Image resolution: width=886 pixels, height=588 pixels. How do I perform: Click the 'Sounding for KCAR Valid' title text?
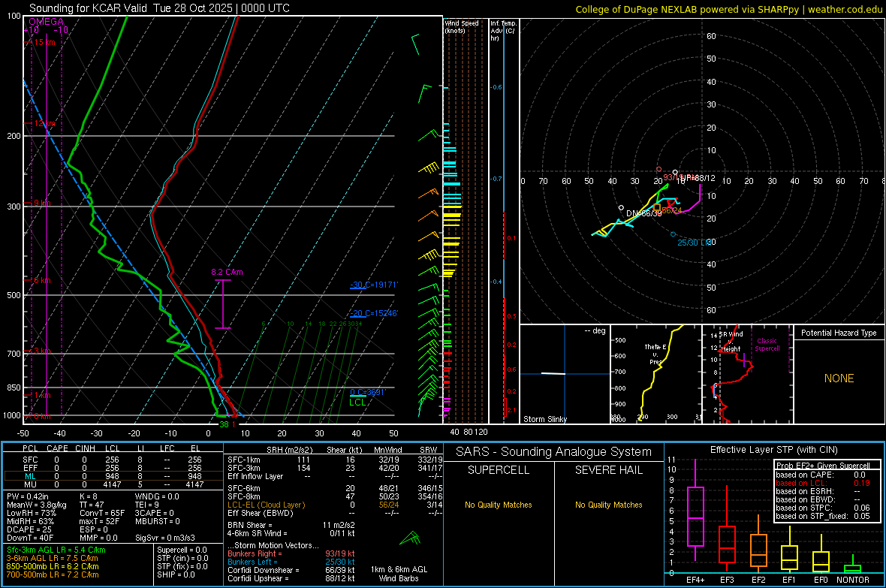pos(88,8)
